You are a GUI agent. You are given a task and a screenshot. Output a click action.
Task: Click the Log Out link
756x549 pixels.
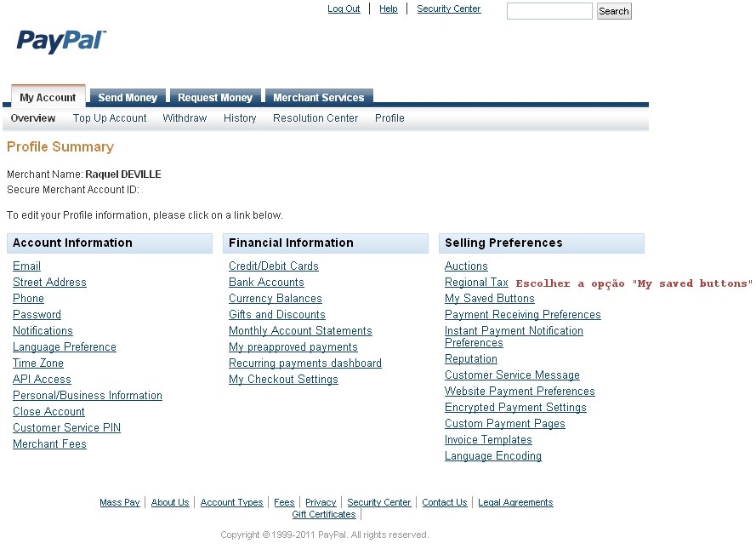click(344, 9)
